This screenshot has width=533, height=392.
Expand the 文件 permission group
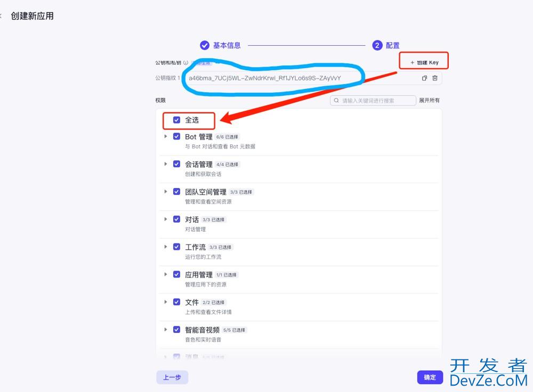[x=166, y=302]
